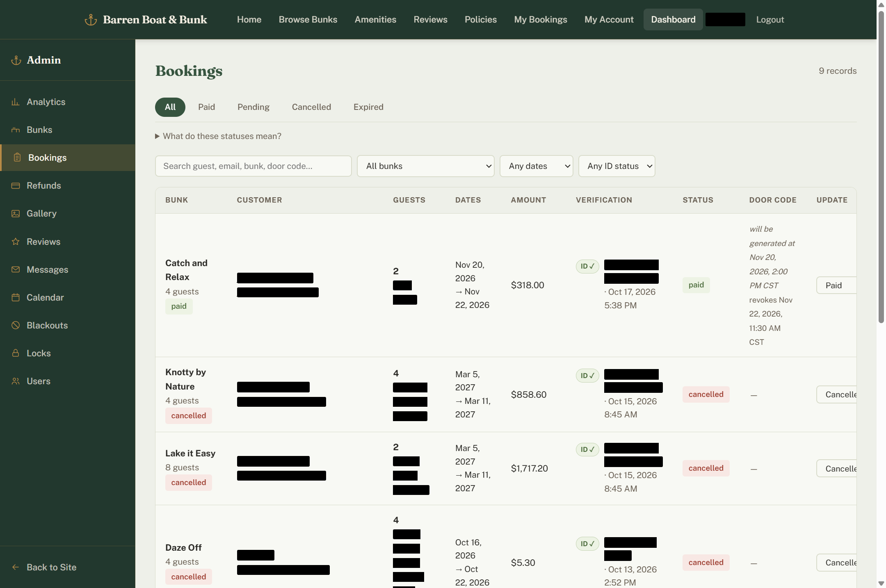The width and height of the screenshot is (886, 588).
Task: Click the Lake it Easy bunk name
Action: coord(190,453)
